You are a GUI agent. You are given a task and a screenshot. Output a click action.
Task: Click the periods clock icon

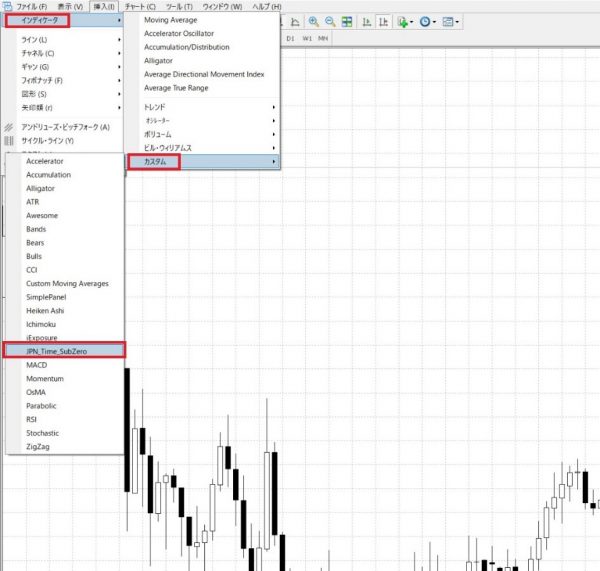(427, 21)
